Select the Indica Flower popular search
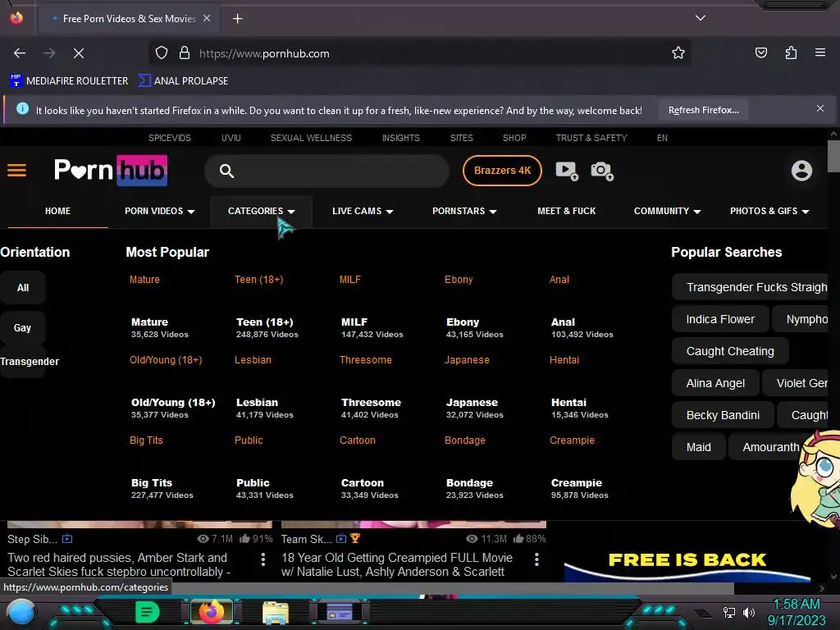 click(x=720, y=319)
